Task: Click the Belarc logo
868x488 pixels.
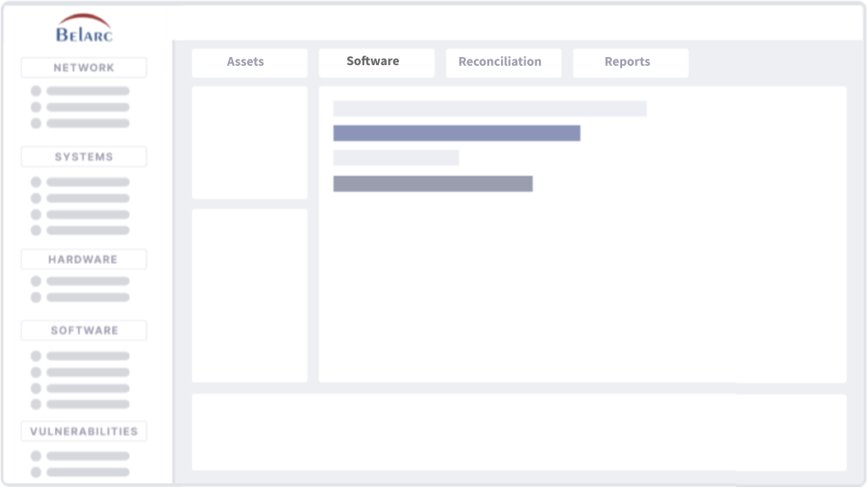Action: click(x=84, y=28)
